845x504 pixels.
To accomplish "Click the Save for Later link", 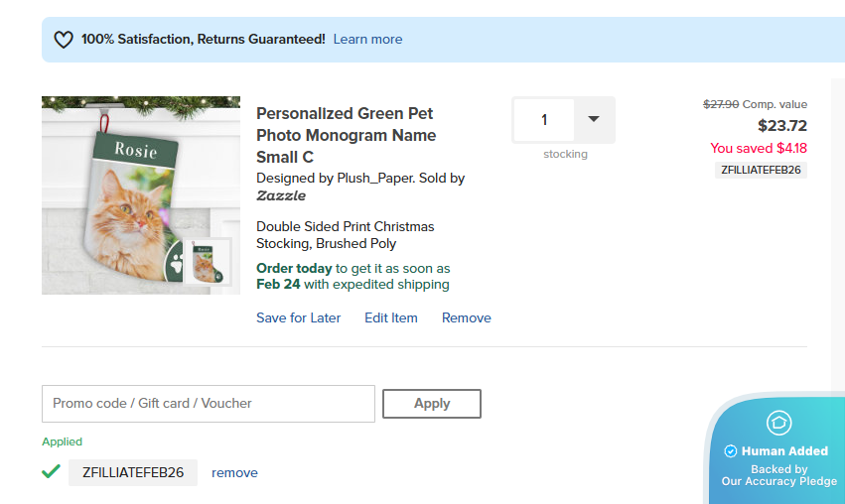I will coord(298,318).
